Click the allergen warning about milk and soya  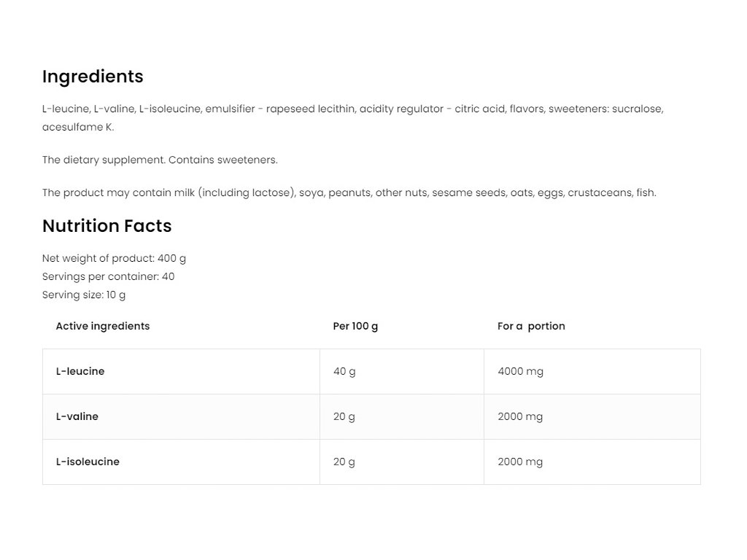(349, 193)
